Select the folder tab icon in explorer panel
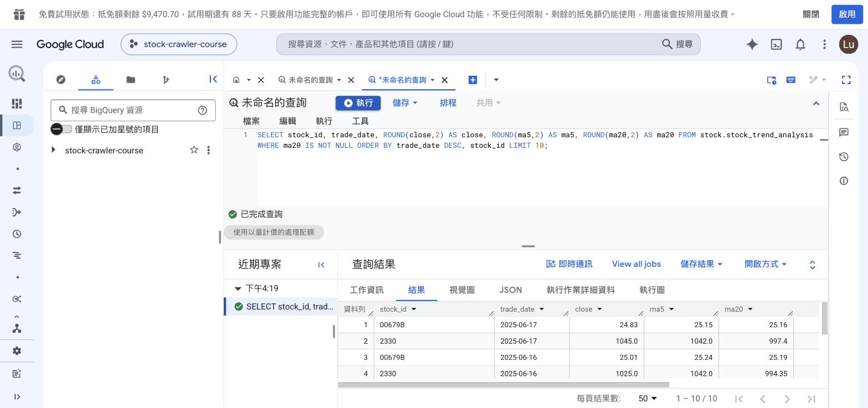The height and width of the screenshot is (408, 868). [x=131, y=80]
